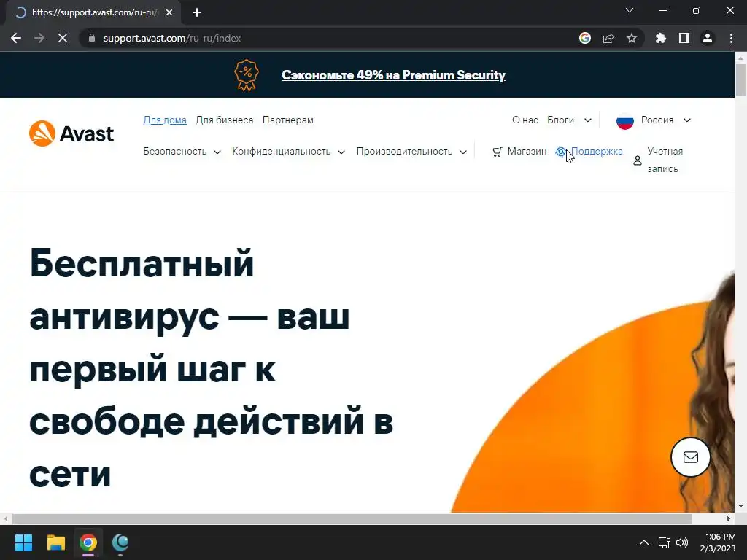Open Chrome three-dot menu
The height and width of the screenshot is (560, 747).
pos(731,38)
